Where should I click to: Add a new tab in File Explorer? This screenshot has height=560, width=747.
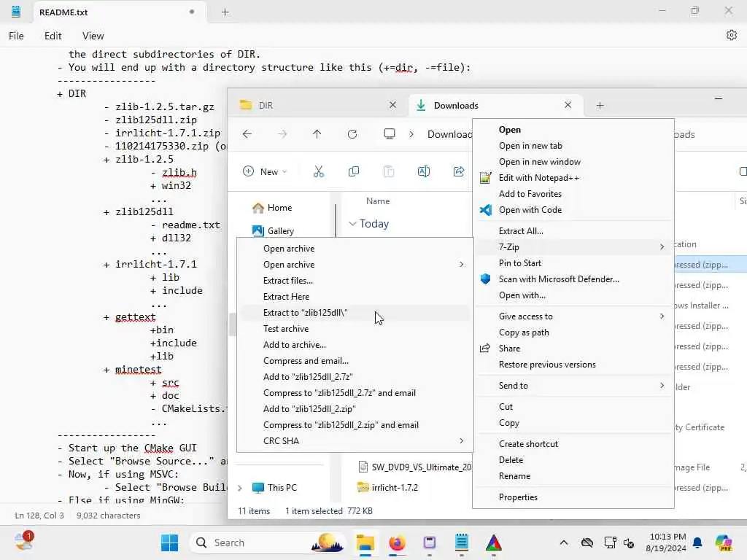pyautogui.click(x=600, y=105)
